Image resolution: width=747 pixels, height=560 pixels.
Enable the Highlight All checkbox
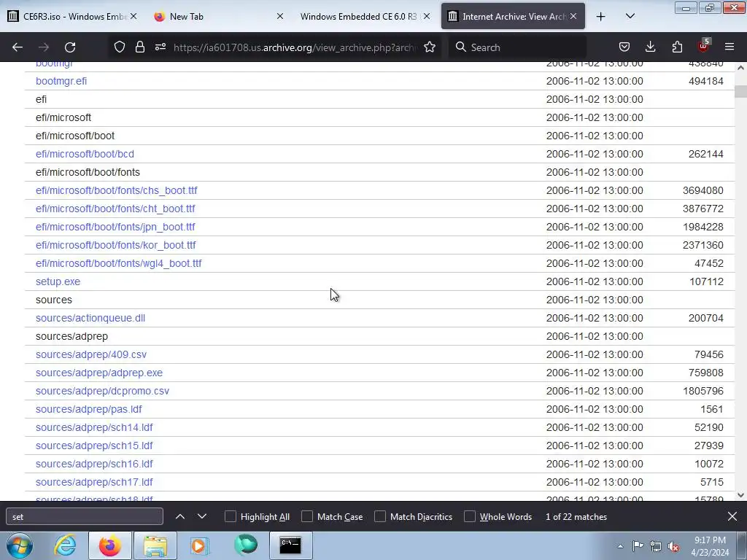[x=230, y=517]
